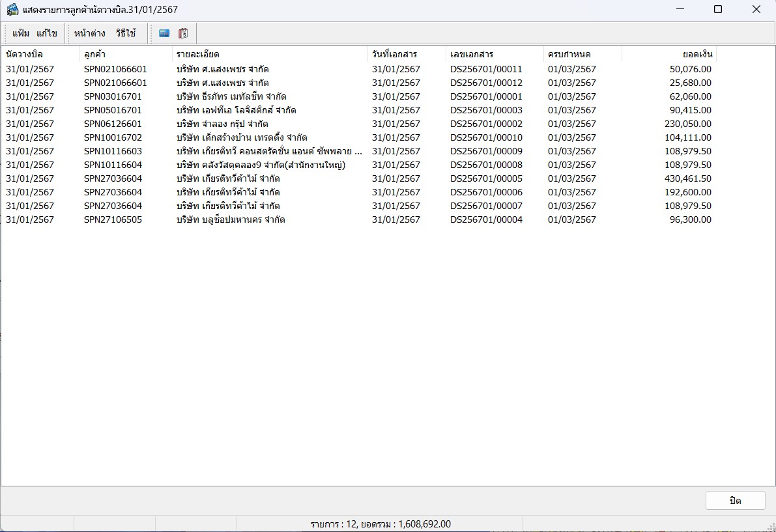This screenshot has width=776, height=532.
Task: Open the หน้าต่าง menu
Action: tap(89, 33)
